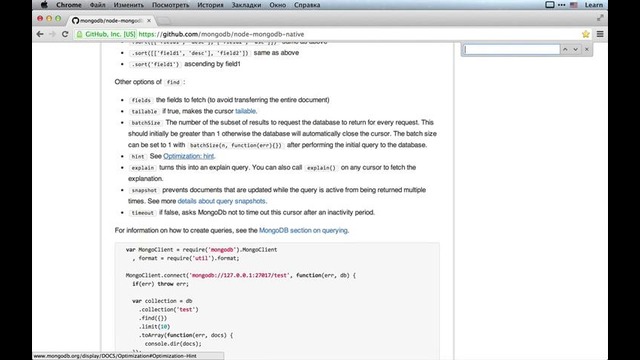640x360 pixels.
Task: Open the Окно menu
Action: click(x=278, y=5)
